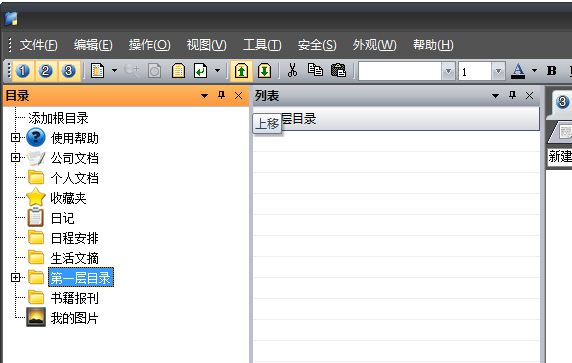Click the number 3 level toolbar button
This screenshot has width=572, height=363.
(x=69, y=71)
